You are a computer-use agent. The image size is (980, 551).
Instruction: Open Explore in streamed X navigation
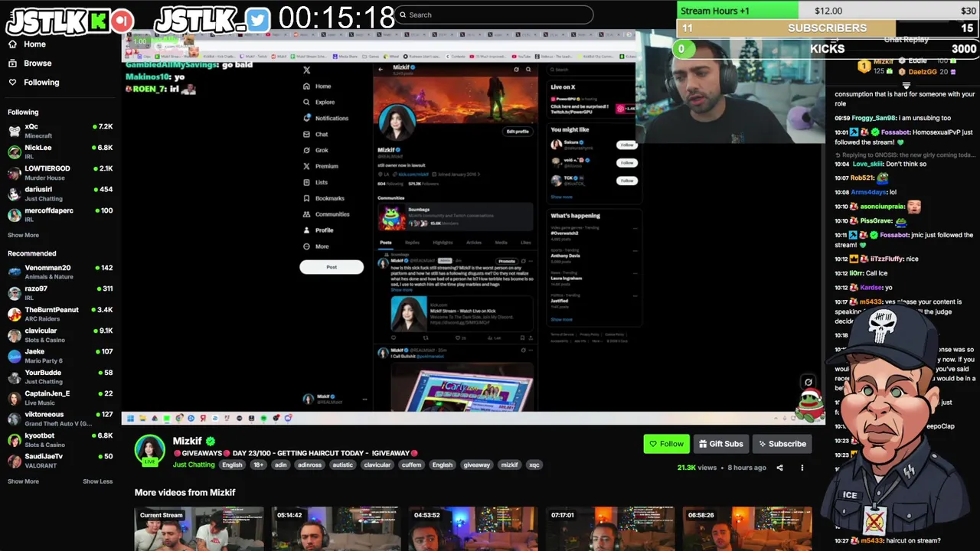click(x=319, y=102)
